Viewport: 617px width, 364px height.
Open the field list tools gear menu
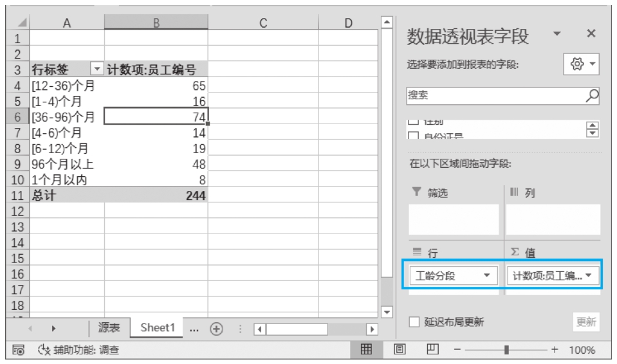point(581,64)
